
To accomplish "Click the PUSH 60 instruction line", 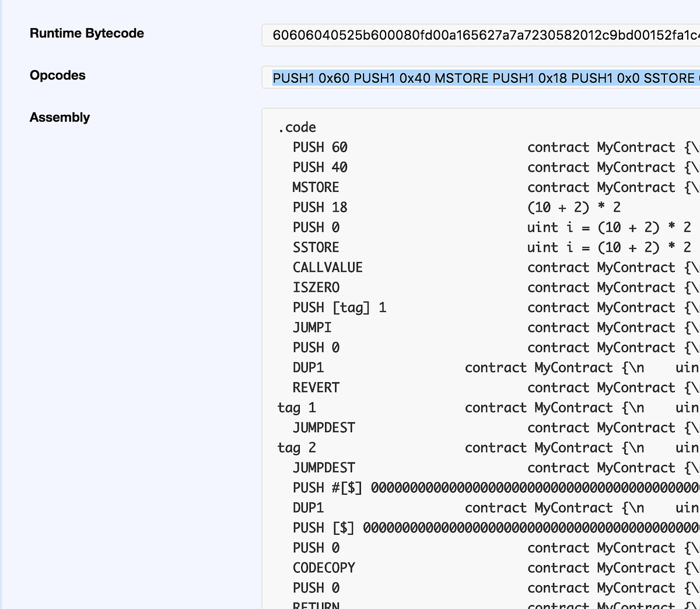I will point(320,147).
